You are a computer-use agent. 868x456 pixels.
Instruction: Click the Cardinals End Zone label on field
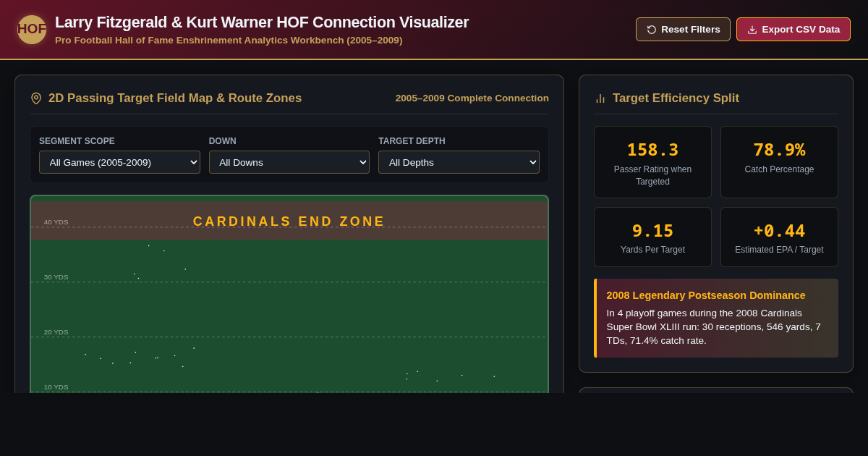click(289, 221)
